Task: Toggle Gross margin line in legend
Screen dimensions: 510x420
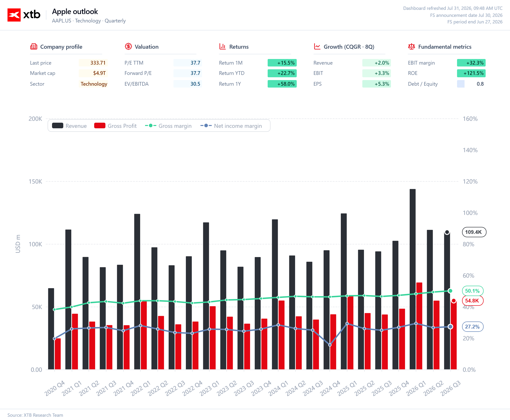Action: click(x=168, y=126)
